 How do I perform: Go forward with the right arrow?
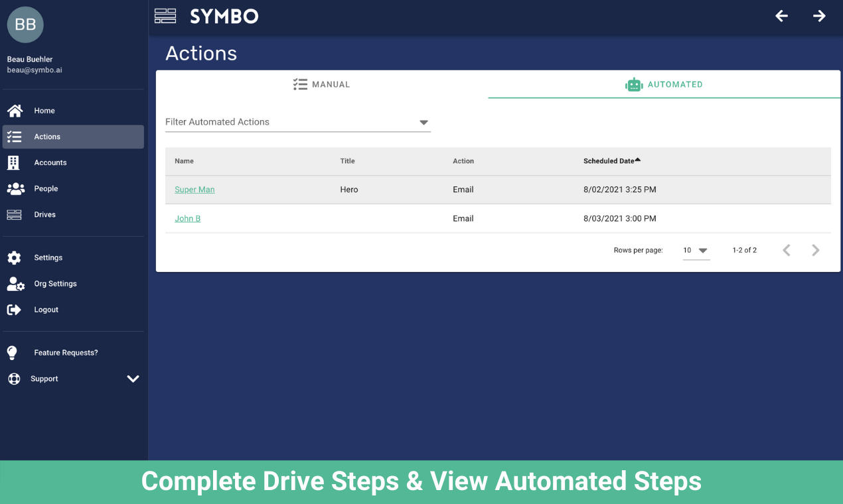pos(820,16)
